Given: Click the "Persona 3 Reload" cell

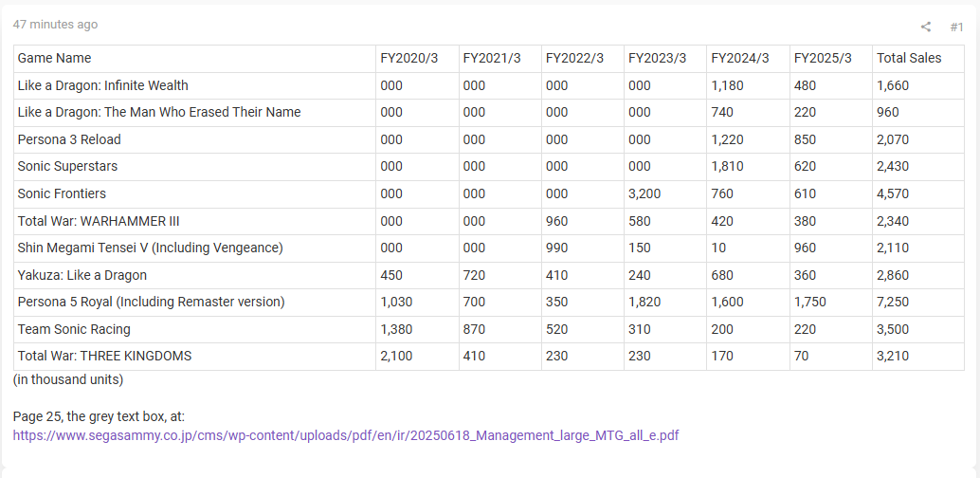Looking at the screenshot, I should 194,139.
